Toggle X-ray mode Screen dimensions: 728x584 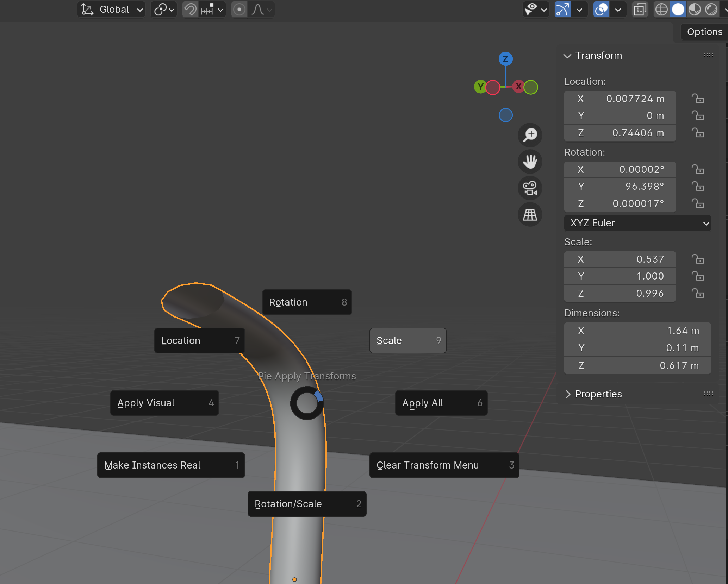pyautogui.click(x=640, y=10)
